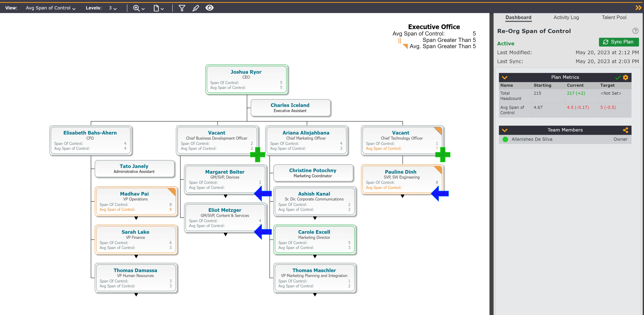The image size is (644, 315).
Task: Select Allenisheo De Silva team member row
Action: pos(565,139)
